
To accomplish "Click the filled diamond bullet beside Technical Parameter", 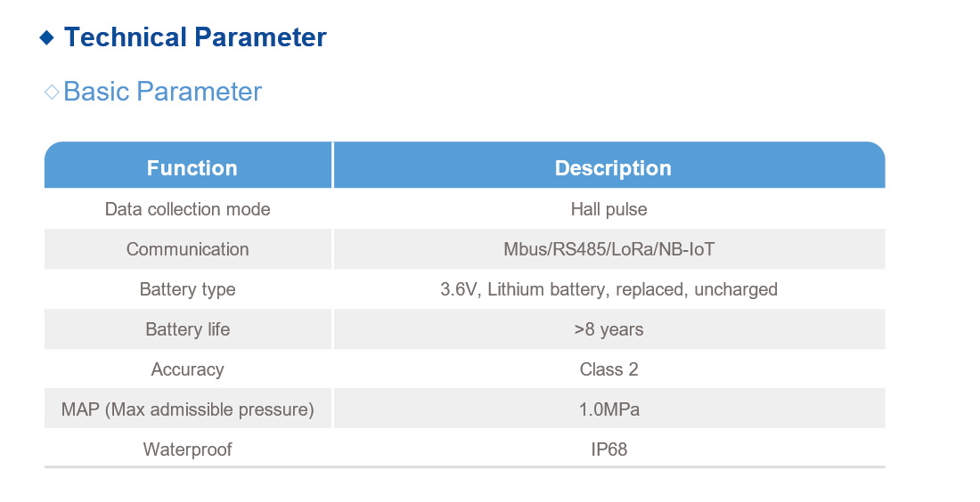I will (47, 37).
